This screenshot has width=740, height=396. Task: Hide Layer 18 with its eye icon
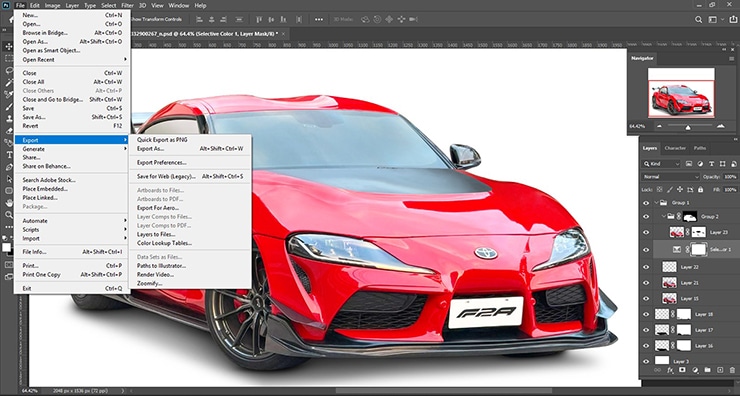pyautogui.click(x=646, y=314)
